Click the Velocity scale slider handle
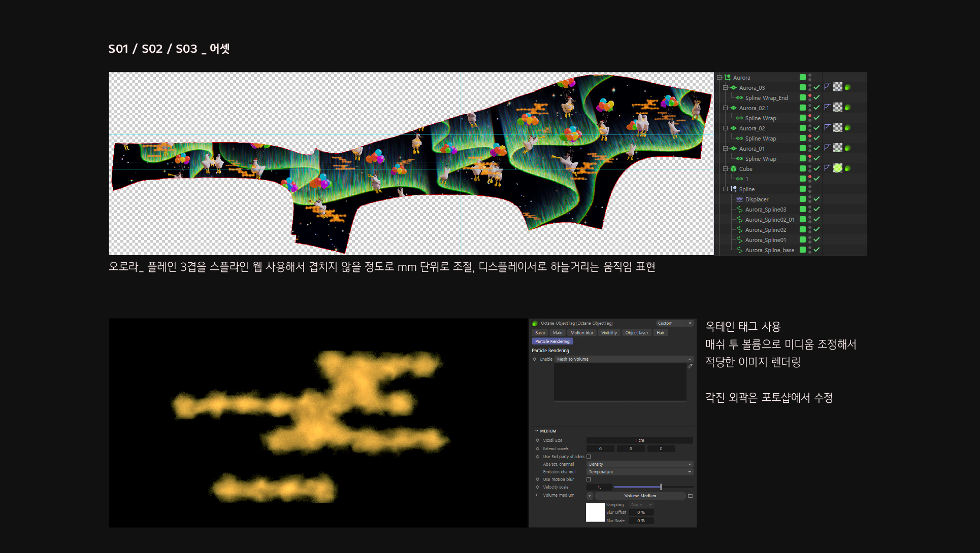Image resolution: width=980 pixels, height=553 pixels. click(661, 487)
